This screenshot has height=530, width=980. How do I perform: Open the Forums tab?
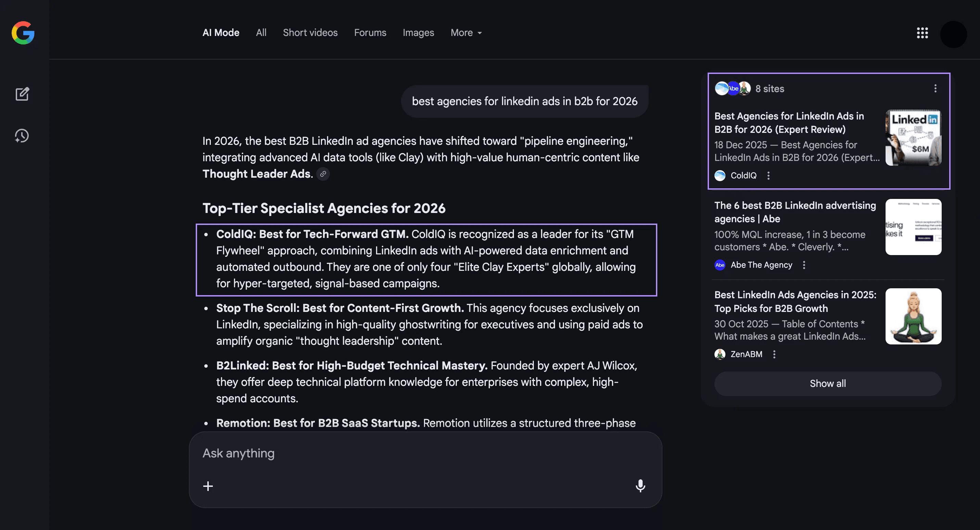click(x=370, y=33)
